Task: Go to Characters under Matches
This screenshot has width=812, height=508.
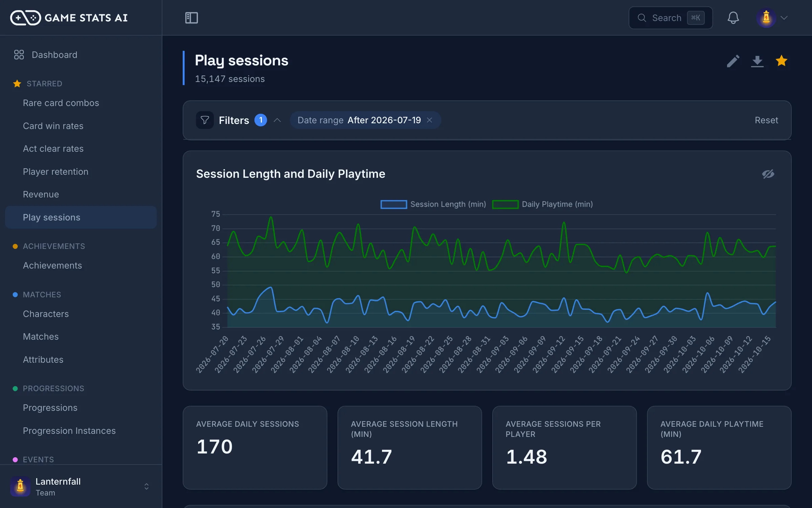Action: (x=81, y=314)
